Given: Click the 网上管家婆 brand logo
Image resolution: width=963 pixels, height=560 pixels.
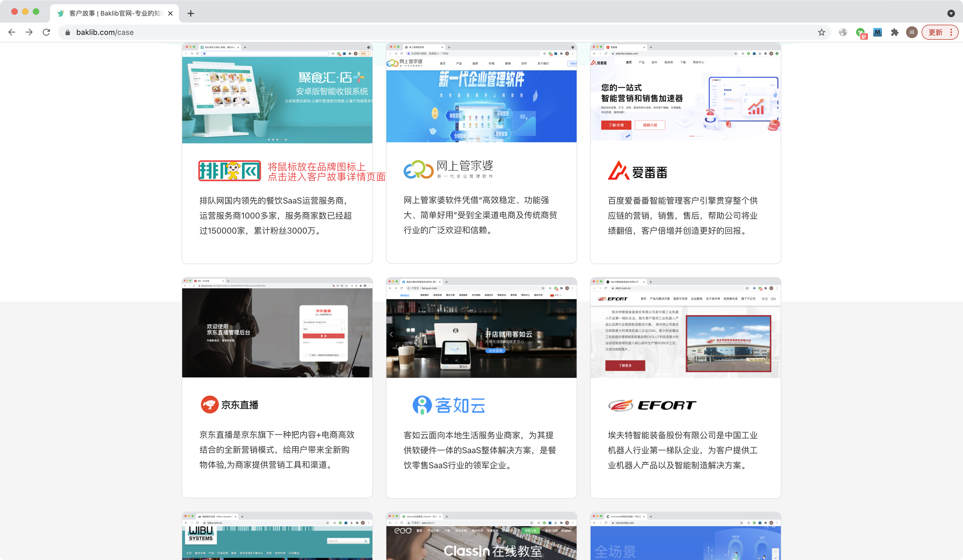Looking at the screenshot, I should pos(449,169).
